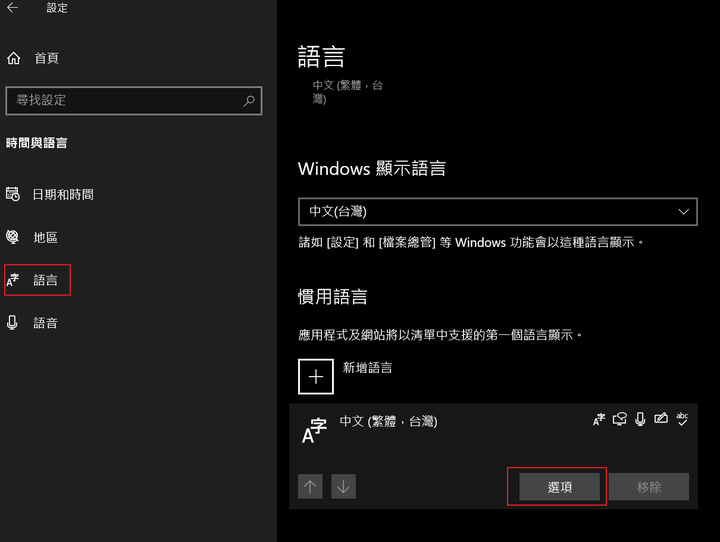Select 地區 in the sidebar
The width and height of the screenshot is (720, 542).
(45, 237)
